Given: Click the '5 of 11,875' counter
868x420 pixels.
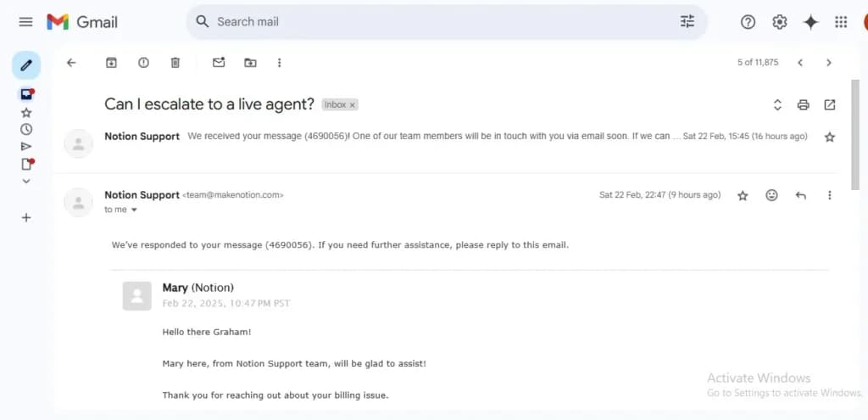Looking at the screenshot, I should point(757,63).
